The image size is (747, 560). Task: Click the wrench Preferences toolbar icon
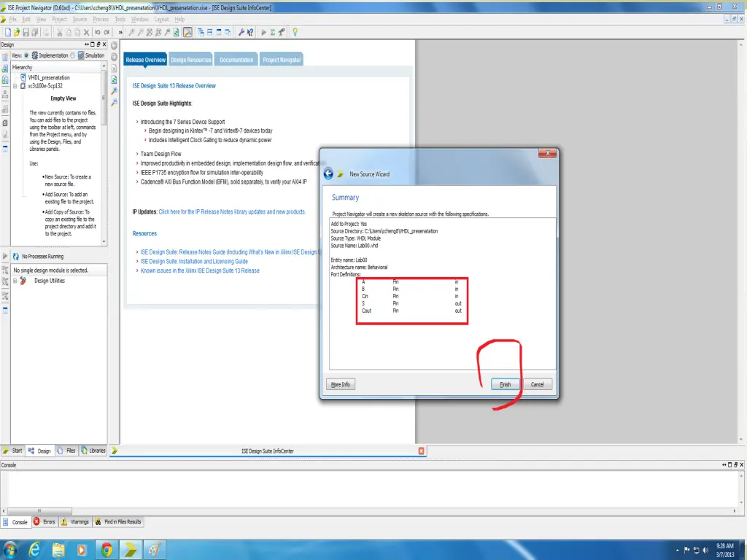pos(241,32)
